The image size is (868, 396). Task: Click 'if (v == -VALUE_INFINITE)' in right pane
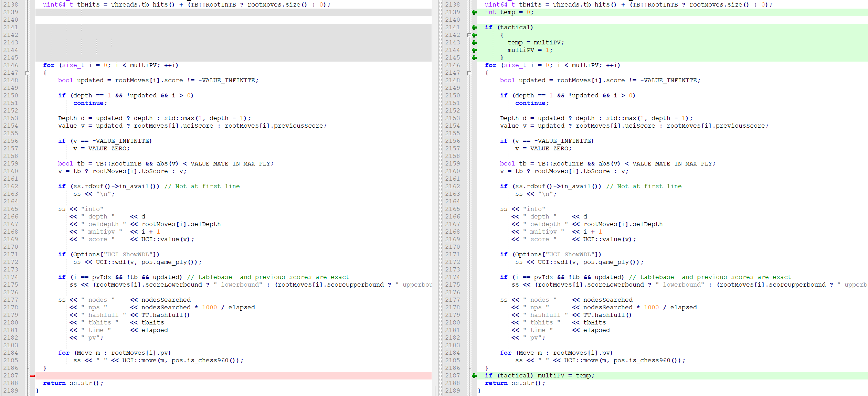[547, 141]
